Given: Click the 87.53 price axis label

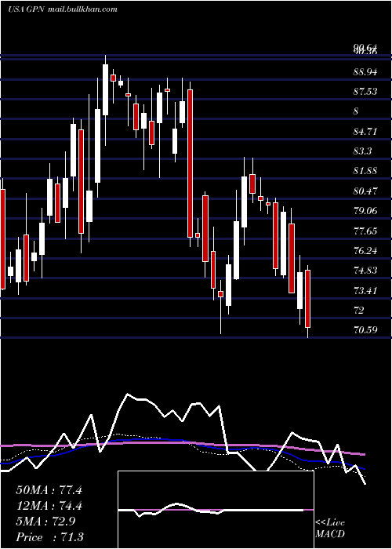Looking at the screenshot, I should pyautogui.click(x=365, y=92).
